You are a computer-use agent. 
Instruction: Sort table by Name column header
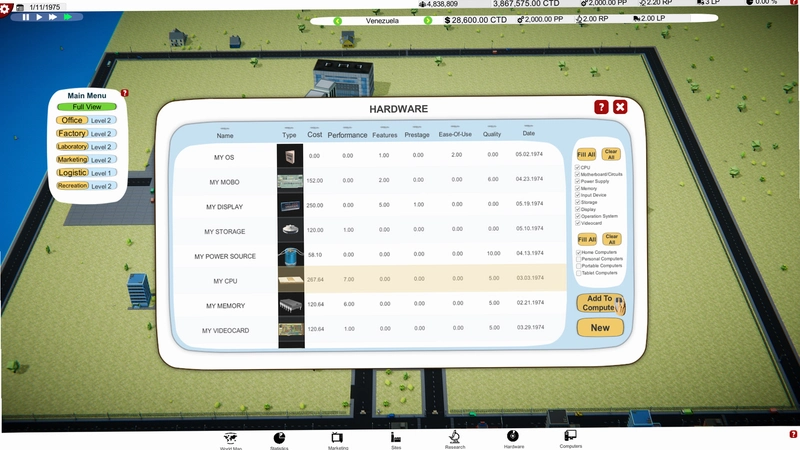coord(224,135)
